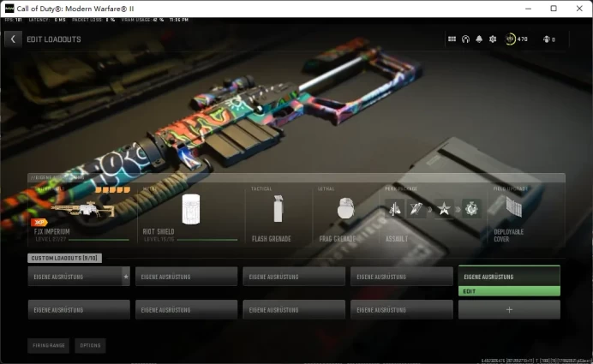Click the clock time in the status line
Viewport: 593px width, 364px height.
coord(179,20)
